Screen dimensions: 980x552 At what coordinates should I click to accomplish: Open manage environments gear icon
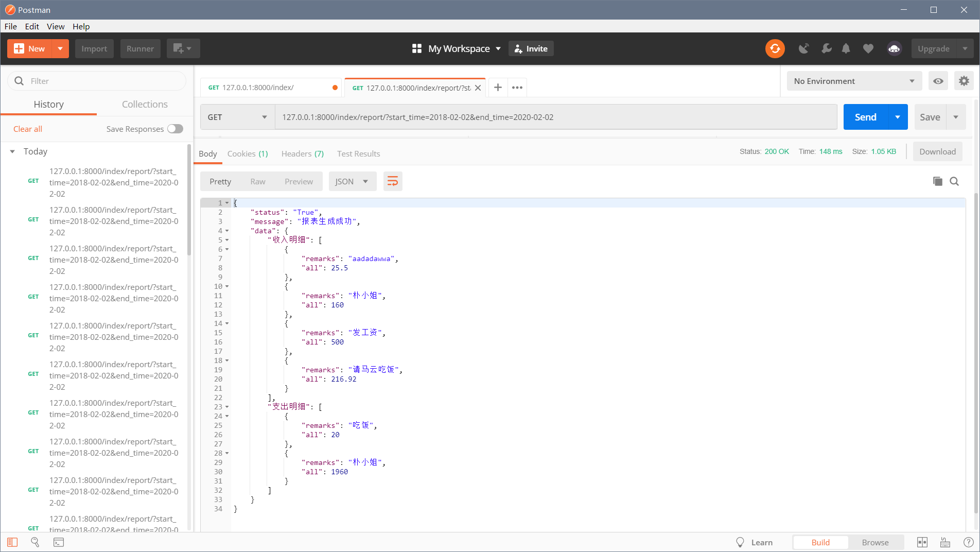[964, 81]
